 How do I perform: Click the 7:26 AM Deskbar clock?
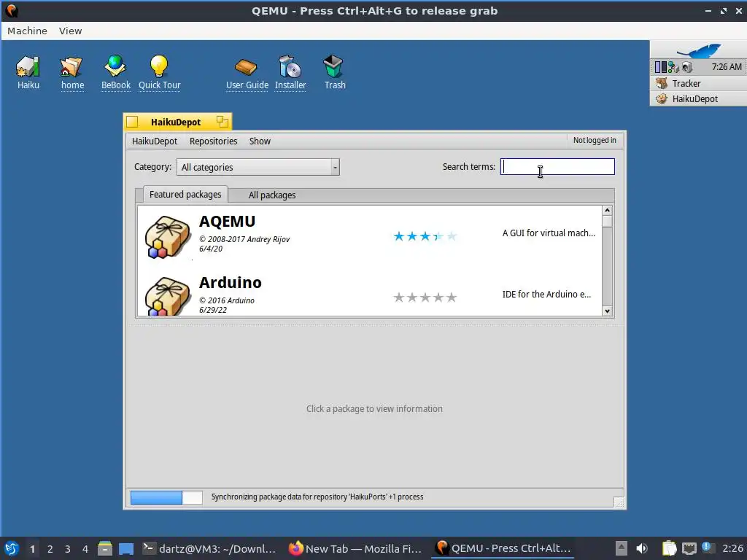pyautogui.click(x=727, y=67)
